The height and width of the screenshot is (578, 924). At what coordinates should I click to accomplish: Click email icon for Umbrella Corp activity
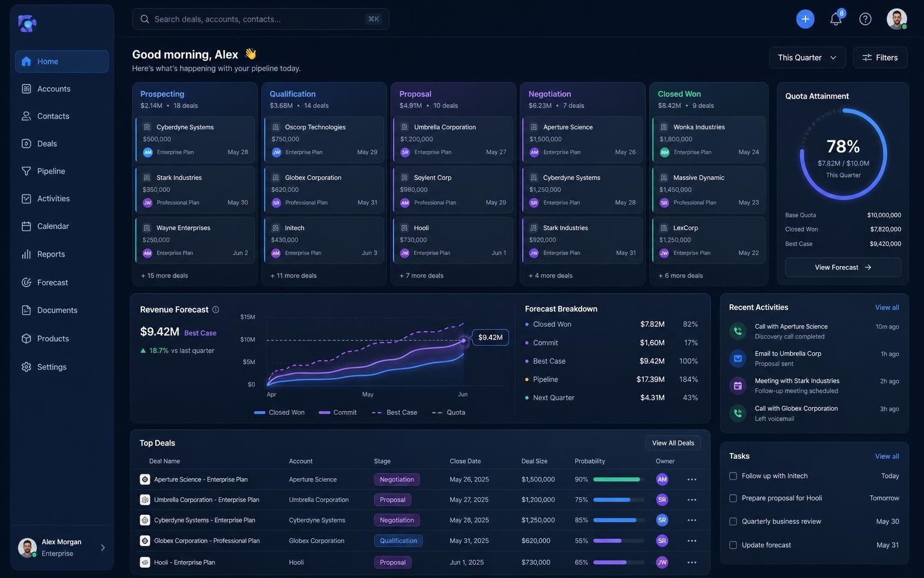pos(738,358)
